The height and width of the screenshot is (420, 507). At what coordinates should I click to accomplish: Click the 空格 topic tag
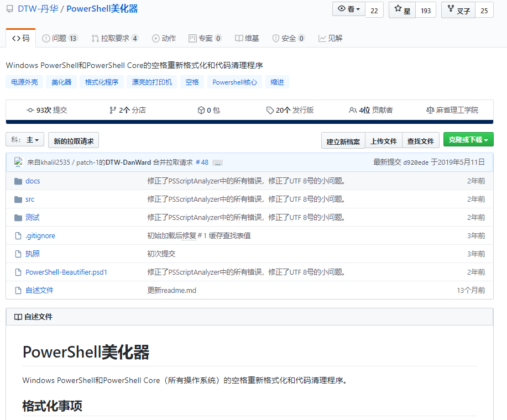point(192,82)
